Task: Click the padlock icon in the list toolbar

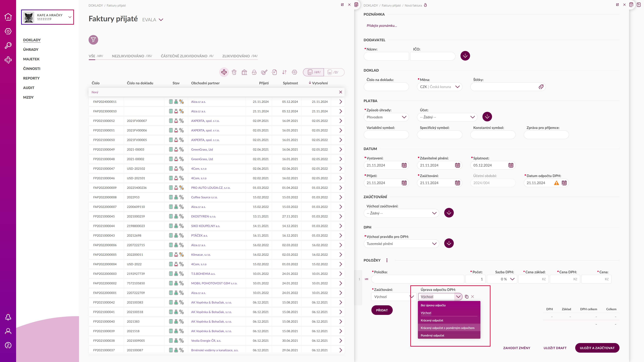Action: (254, 72)
